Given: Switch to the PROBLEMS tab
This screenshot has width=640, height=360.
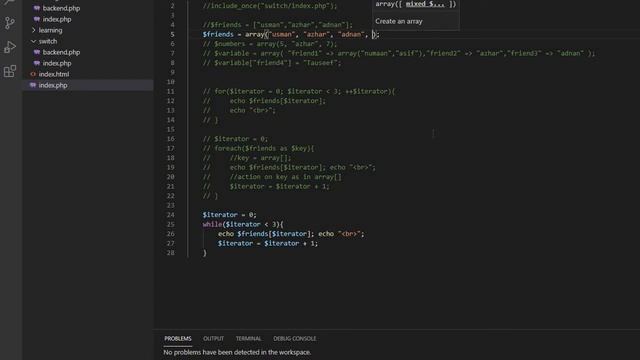Looking at the screenshot, I should tap(178, 338).
